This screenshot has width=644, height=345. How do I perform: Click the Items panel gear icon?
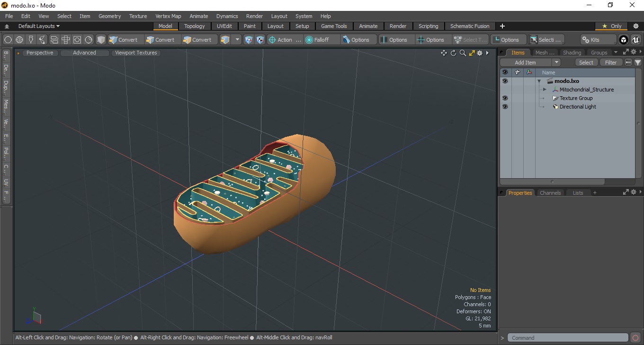[633, 52]
